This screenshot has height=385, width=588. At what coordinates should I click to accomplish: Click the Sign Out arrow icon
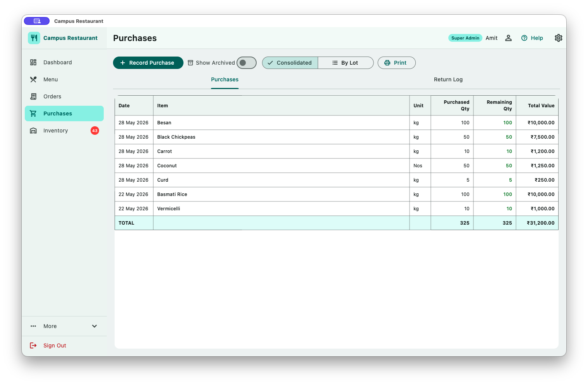(33, 345)
